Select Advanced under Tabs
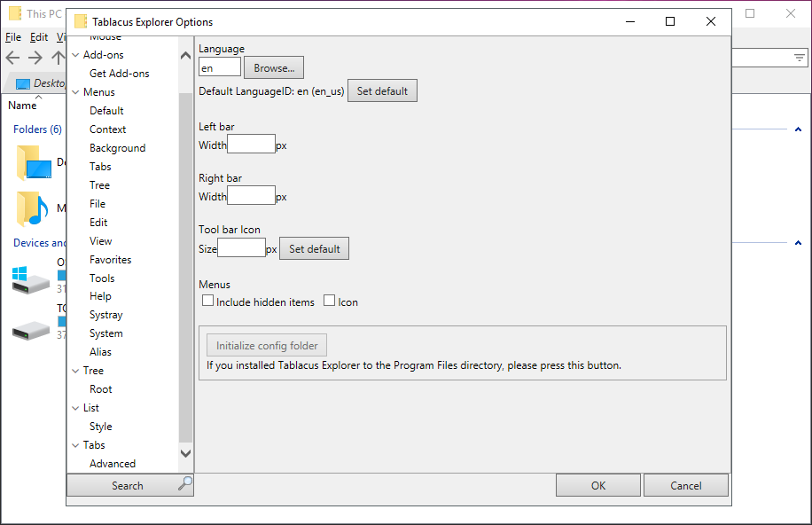Viewport: 812px width, 525px height. (113, 464)
